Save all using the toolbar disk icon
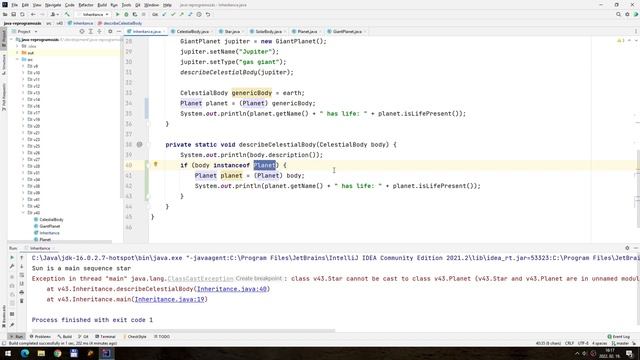The image size is (640, 360). (13, 14)
